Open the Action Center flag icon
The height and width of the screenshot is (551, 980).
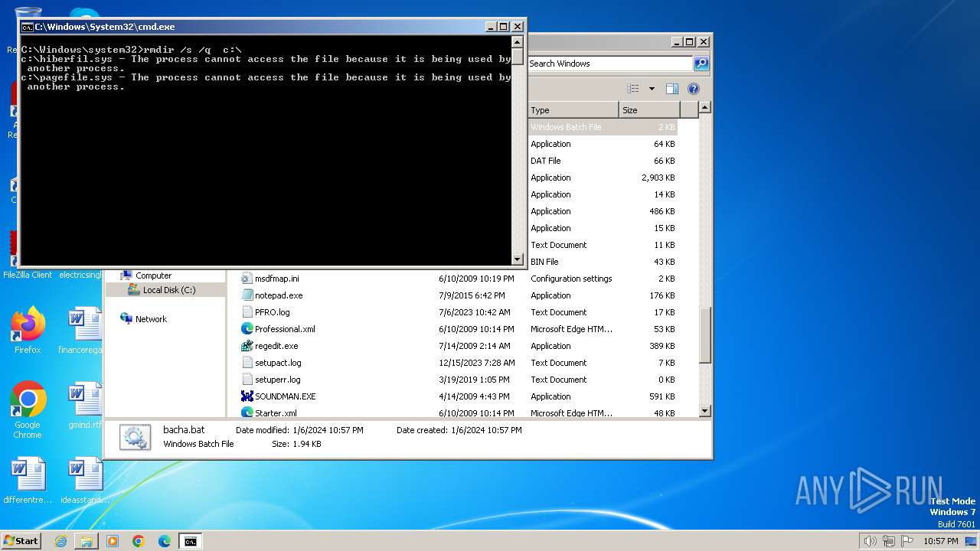pyautogui.click(x=907, y=541)
